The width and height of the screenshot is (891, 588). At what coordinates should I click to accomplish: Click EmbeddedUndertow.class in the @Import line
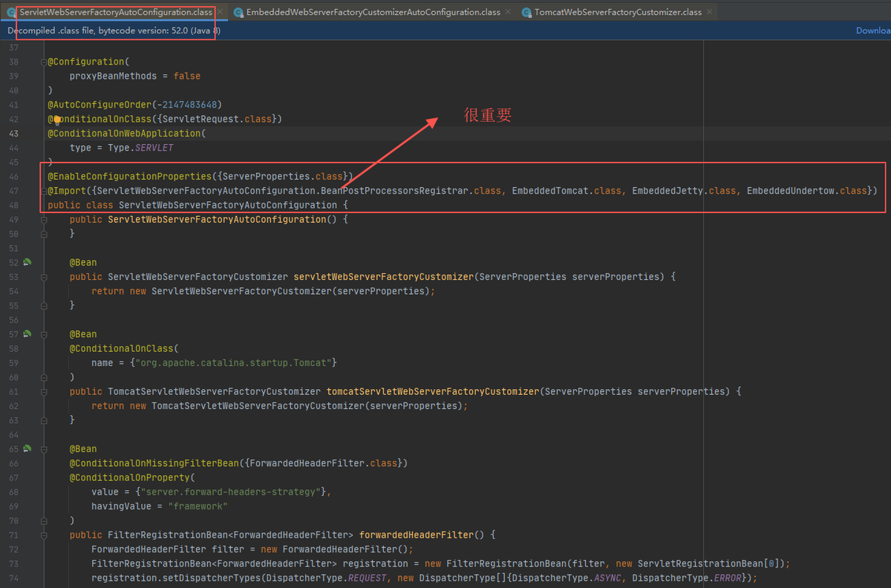807,191
